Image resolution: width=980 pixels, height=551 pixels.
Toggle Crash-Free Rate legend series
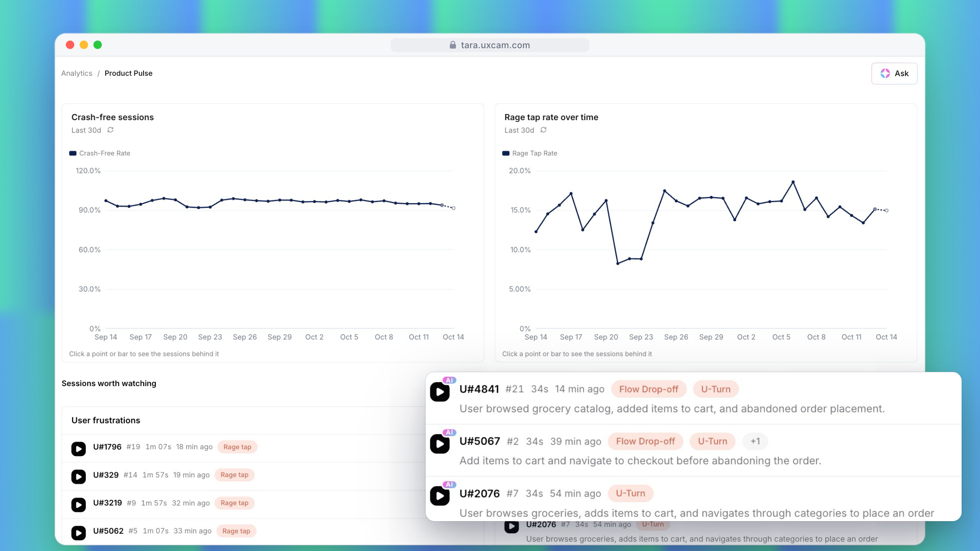coord(100,153)
